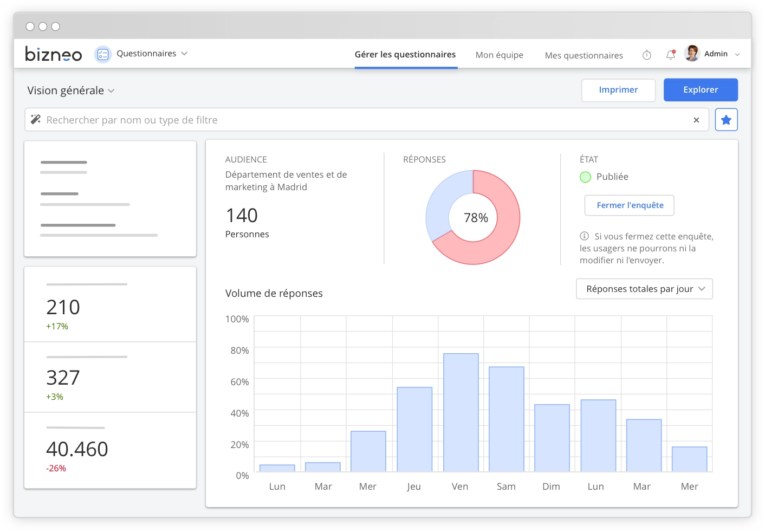This screenshot has height=532, width=765.
Task: Click the Imprimer button
Action: [619, 90]
